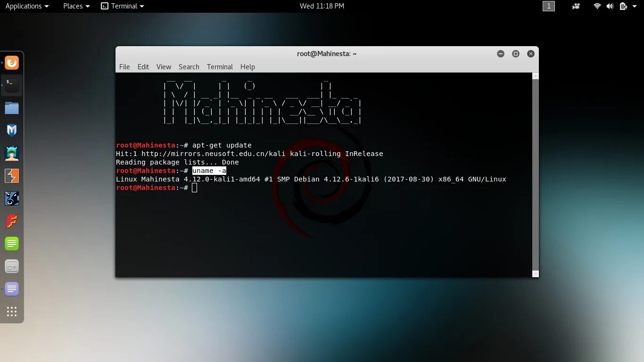Click the 'apt-get update' command text
Image resolution: width=644 pixels, height=362 pixels.
pos(222,145)
